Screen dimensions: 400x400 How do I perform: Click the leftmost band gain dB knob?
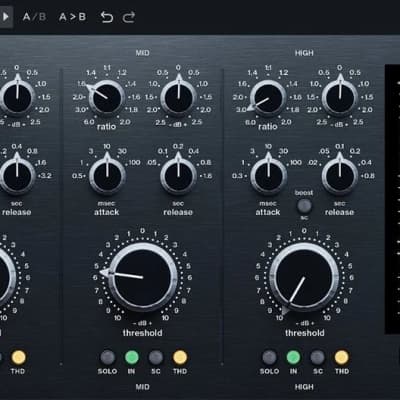tap(17, 98)
